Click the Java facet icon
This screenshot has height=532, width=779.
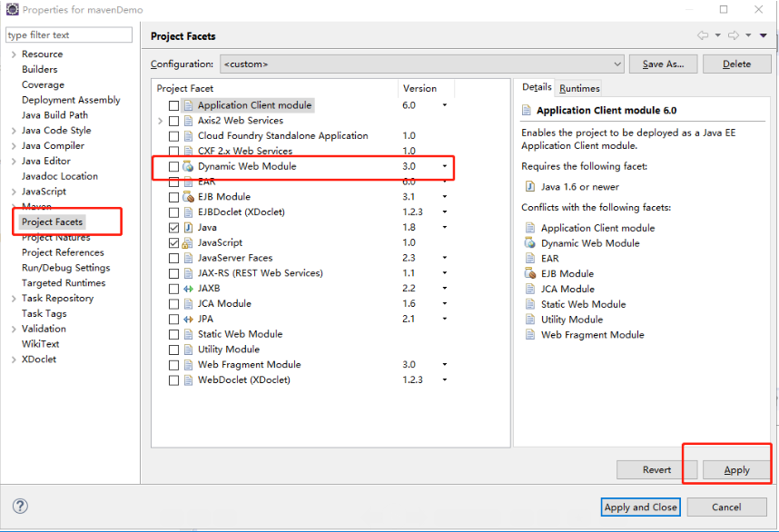pos(188,228)
